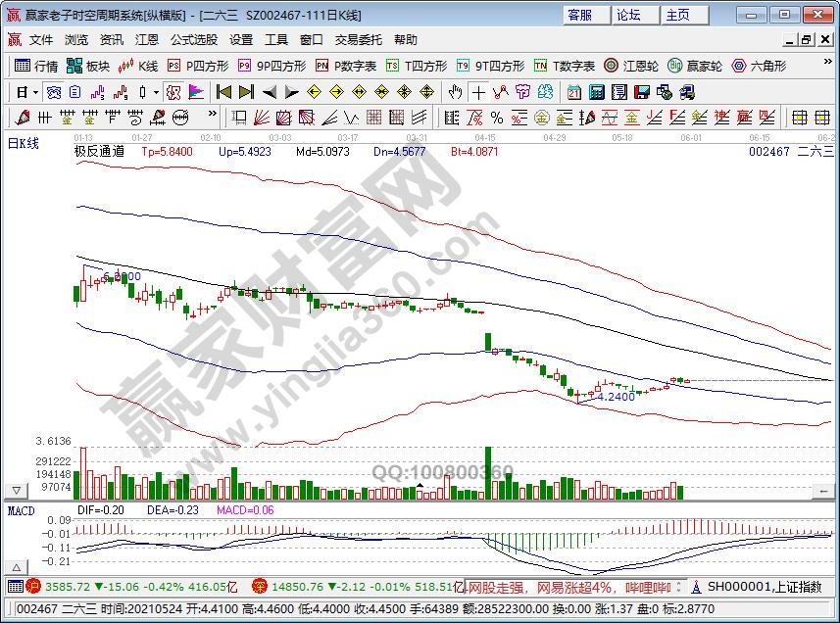This screenshot has height=623, width=840.
Task: Select the hand pan tool
Action: coord(455,92)
